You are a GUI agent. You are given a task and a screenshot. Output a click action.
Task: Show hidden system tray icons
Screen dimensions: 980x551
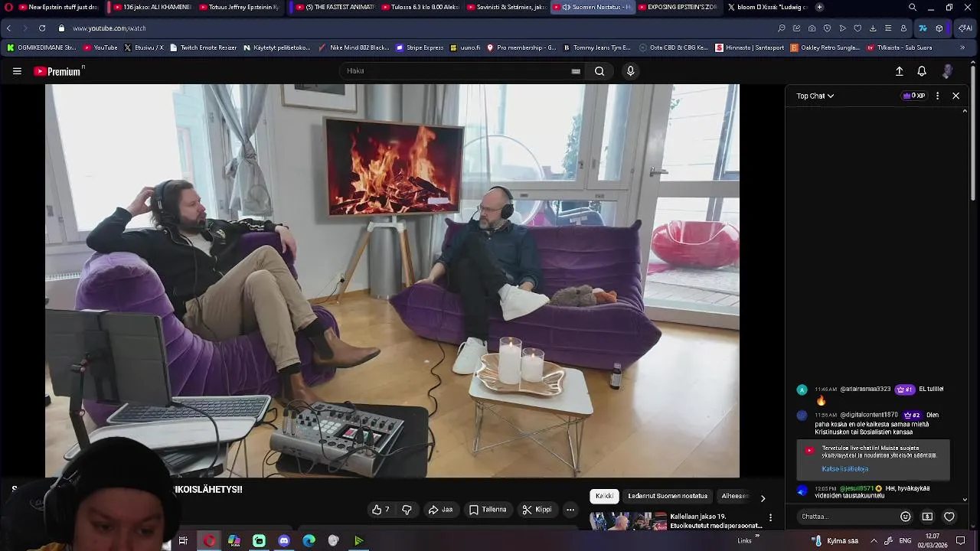[874, 540]
